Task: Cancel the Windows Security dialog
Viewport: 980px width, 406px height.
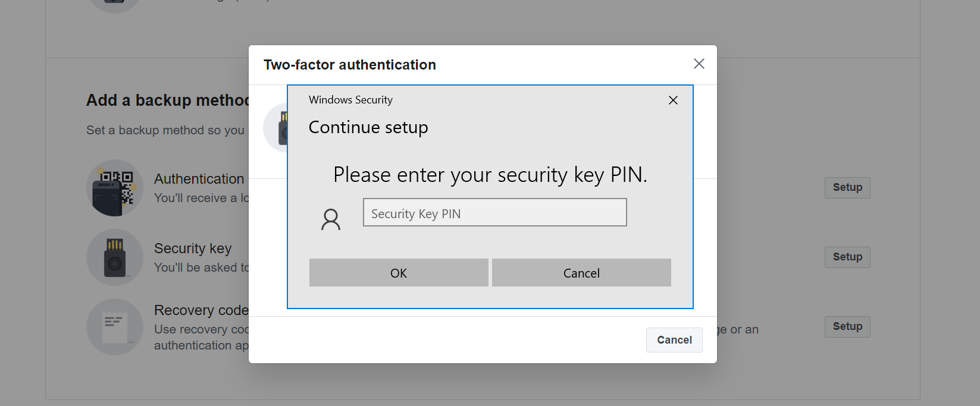Action: tap(581, 273)
